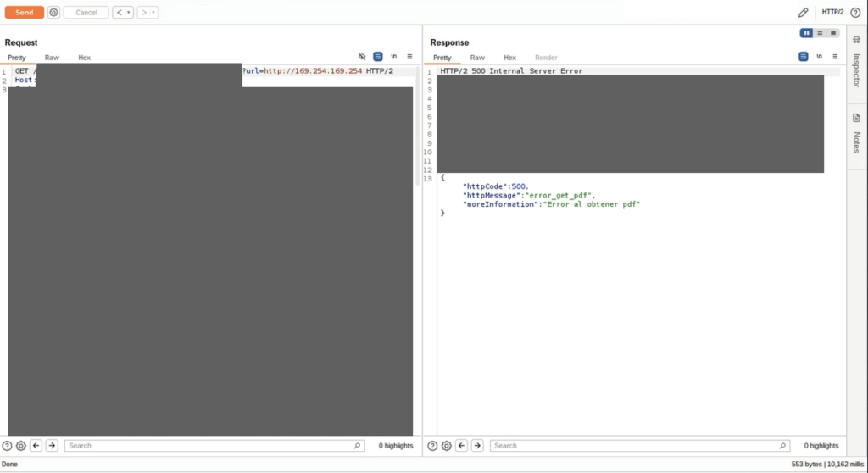This screenshot has height=473, width=868.
Task: Click the Request search input field
Action: click(x=212, y=446)
